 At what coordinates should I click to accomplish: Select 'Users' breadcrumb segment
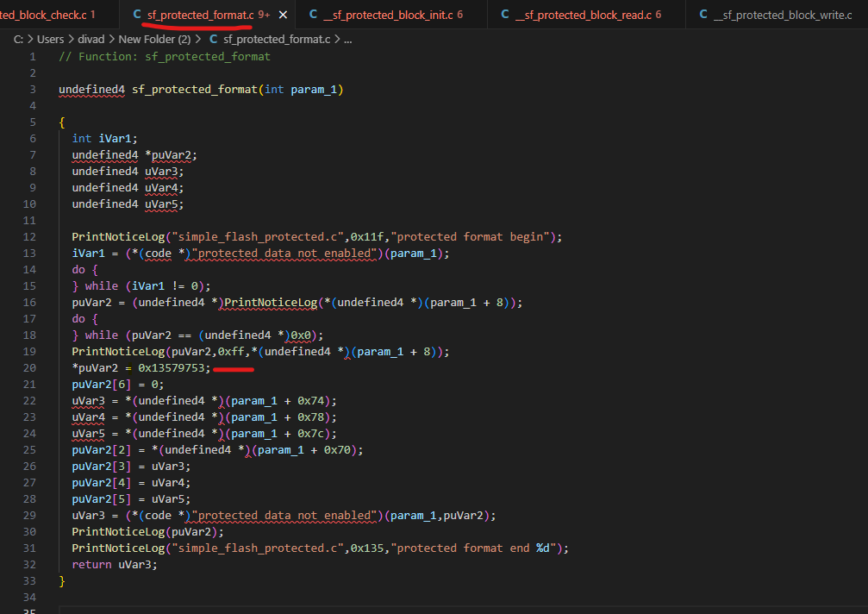pyautogui.click(x=50, y=40)
